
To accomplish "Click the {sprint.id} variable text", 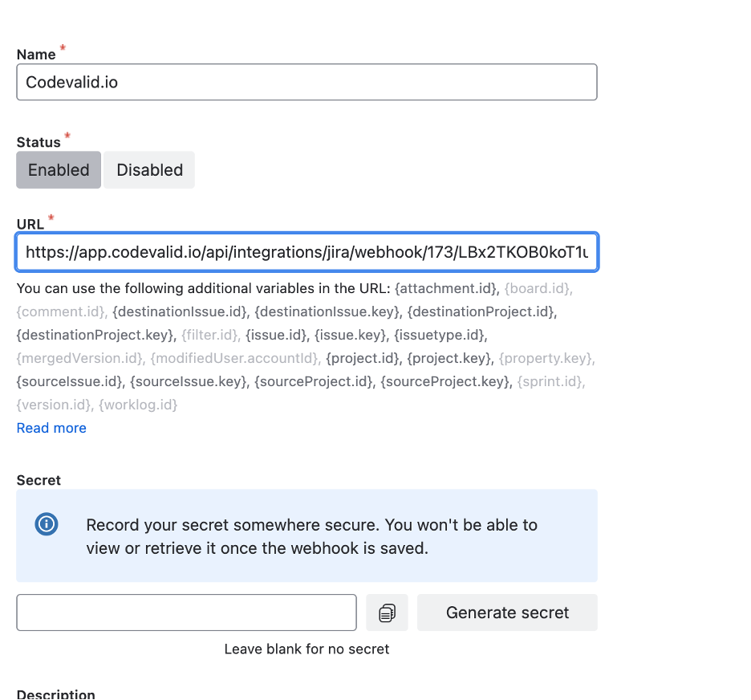I will coord(550,381).
